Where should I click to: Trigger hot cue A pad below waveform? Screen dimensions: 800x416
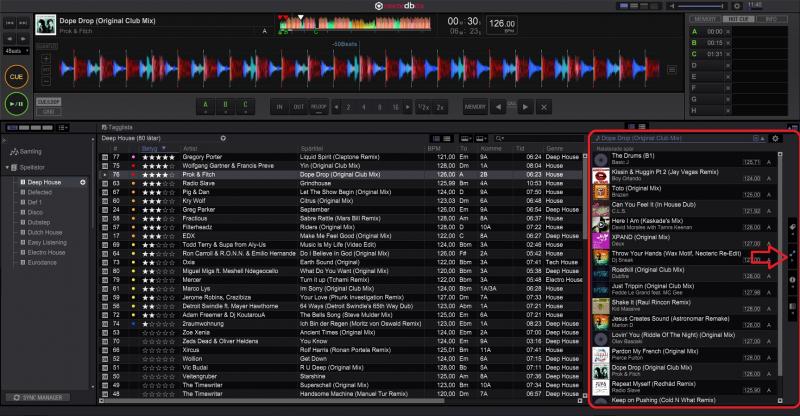coord(206,107)
